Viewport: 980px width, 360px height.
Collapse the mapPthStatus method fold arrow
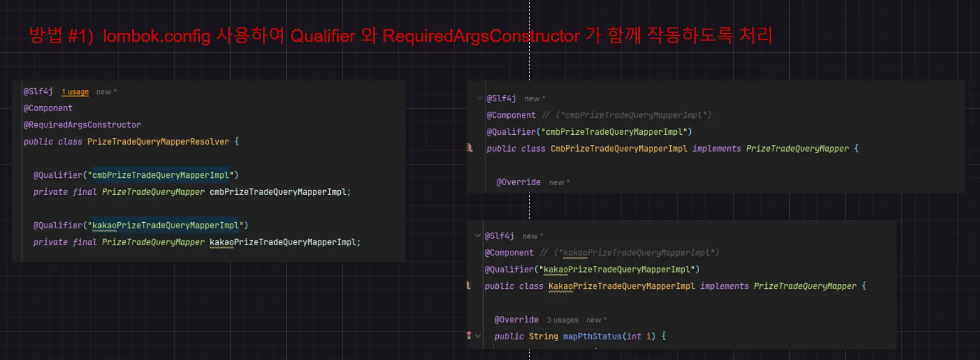pyautogui.click(x=478, y=336)
